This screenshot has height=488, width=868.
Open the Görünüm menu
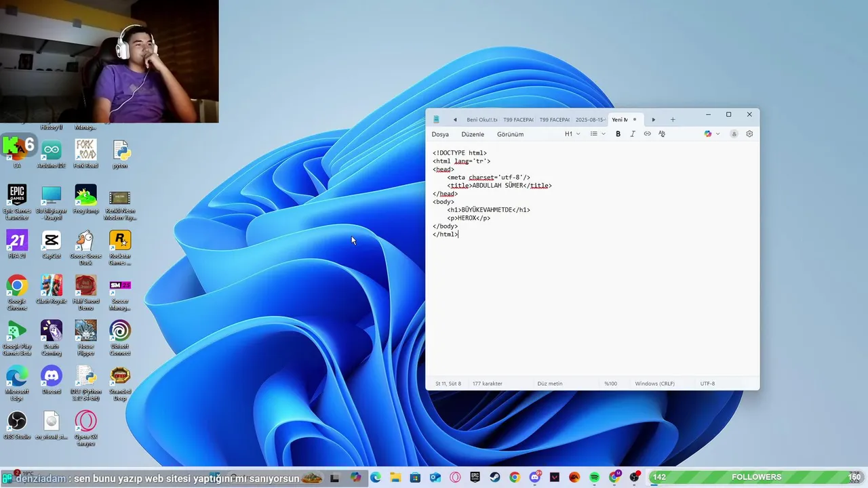[510, 134]
